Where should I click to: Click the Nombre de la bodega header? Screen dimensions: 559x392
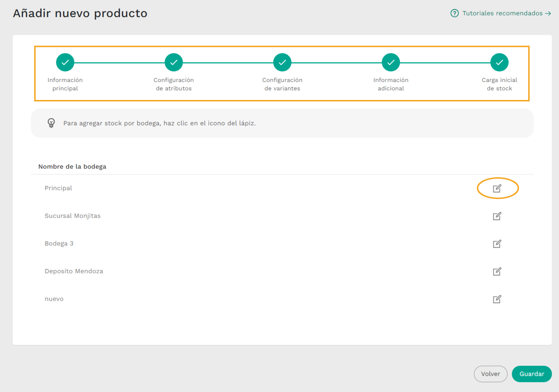[x=72, y=166]
